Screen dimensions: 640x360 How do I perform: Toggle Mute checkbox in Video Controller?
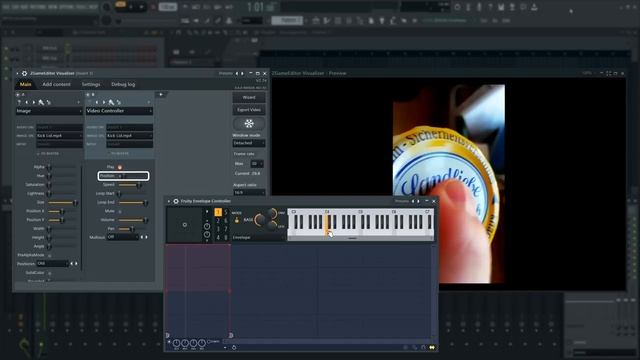pyautogui.click(x=120, y=211)
